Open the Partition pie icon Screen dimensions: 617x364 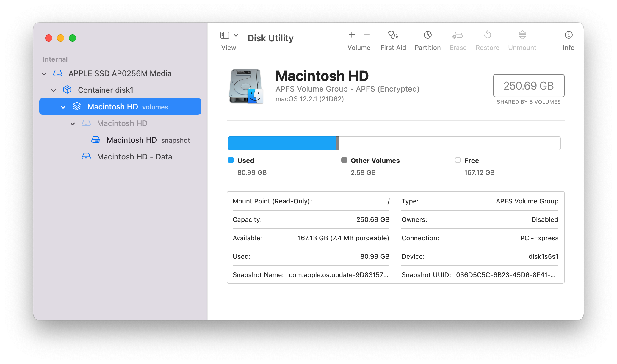coord(427,35)
